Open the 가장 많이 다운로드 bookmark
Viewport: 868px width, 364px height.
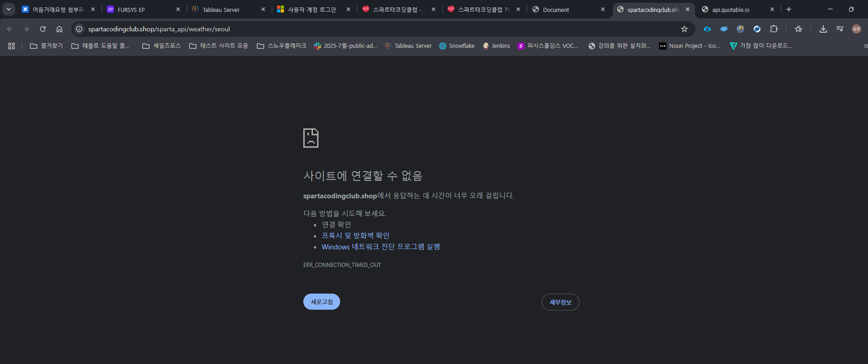(x=761, y=46)
